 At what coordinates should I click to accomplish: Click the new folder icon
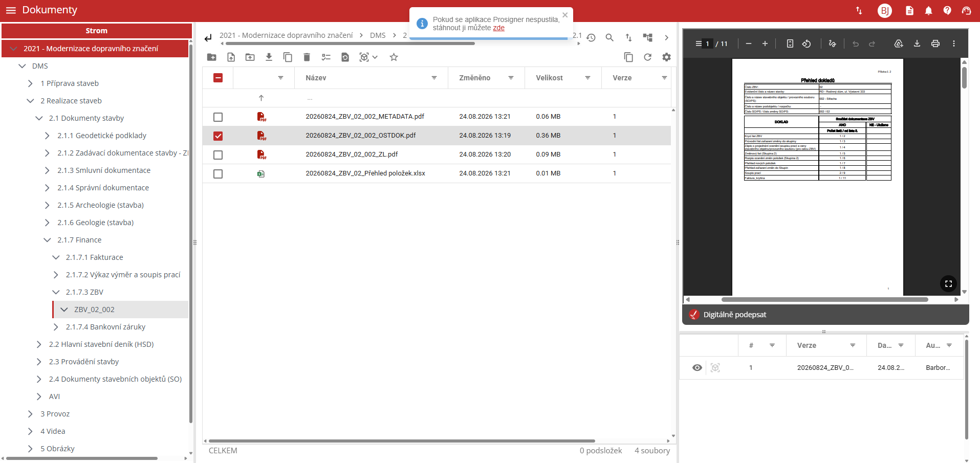click(211, 57)
